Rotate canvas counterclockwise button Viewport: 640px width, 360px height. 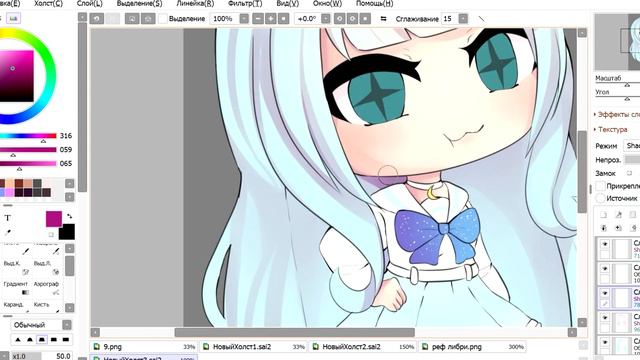click(x=339, y=19)
